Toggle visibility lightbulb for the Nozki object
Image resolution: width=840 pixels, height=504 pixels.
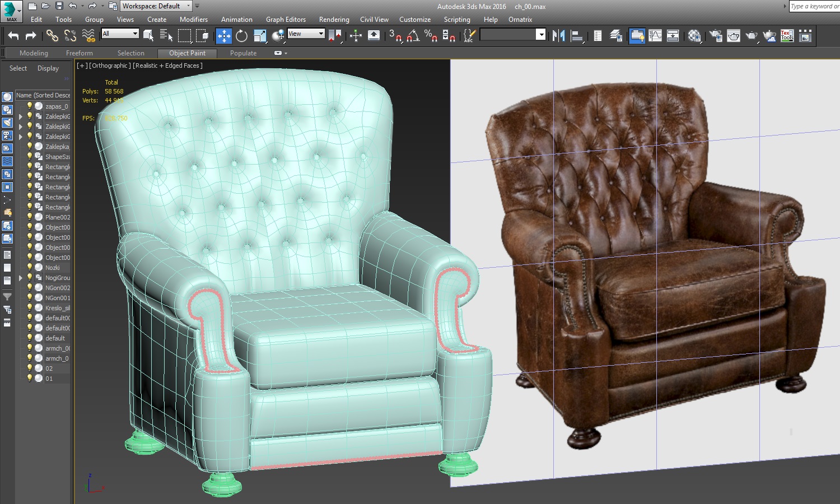click(x=30, y=267)
